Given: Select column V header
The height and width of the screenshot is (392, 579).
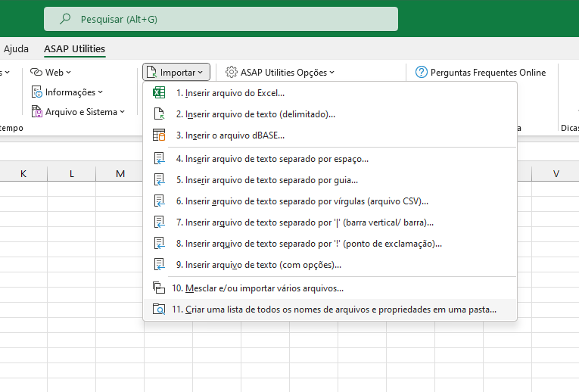Looking at the screenshot, I should tap(556, 173).
